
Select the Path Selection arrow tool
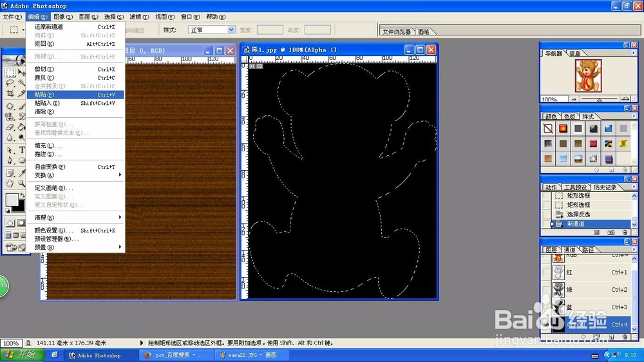coord(10,149)
